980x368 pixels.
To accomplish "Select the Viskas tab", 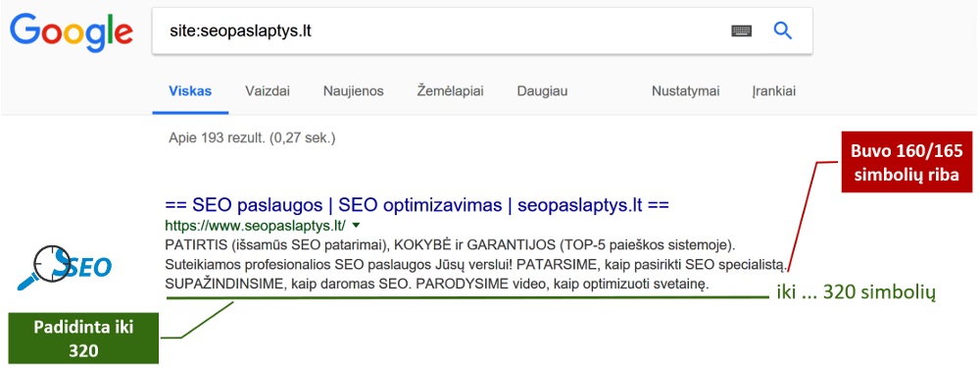I will pyautogui.click(x=190, y=91).
